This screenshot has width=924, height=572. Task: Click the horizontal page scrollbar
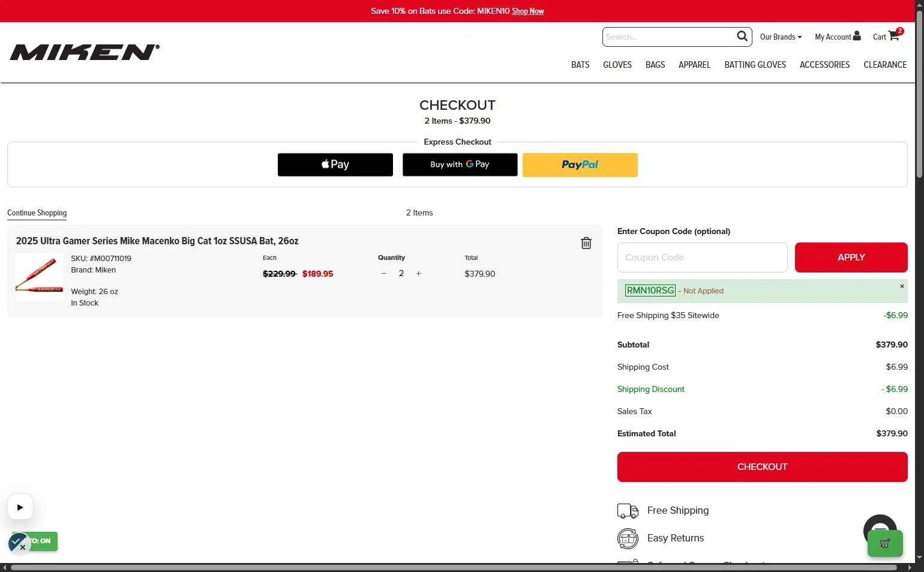point(453,567)
